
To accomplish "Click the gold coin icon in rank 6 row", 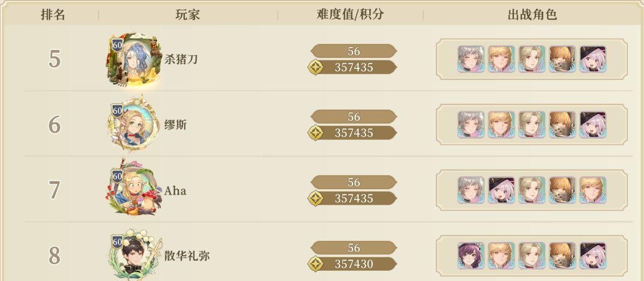I will click(315, 133).
